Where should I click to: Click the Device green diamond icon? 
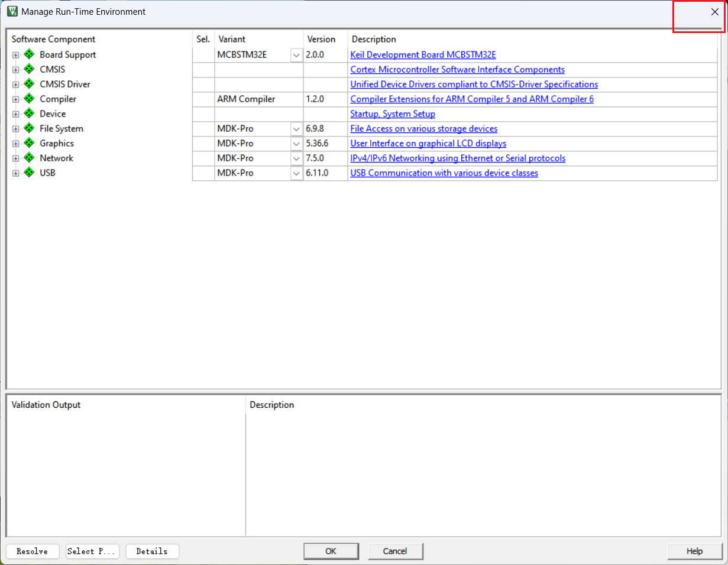click(30, 113)
